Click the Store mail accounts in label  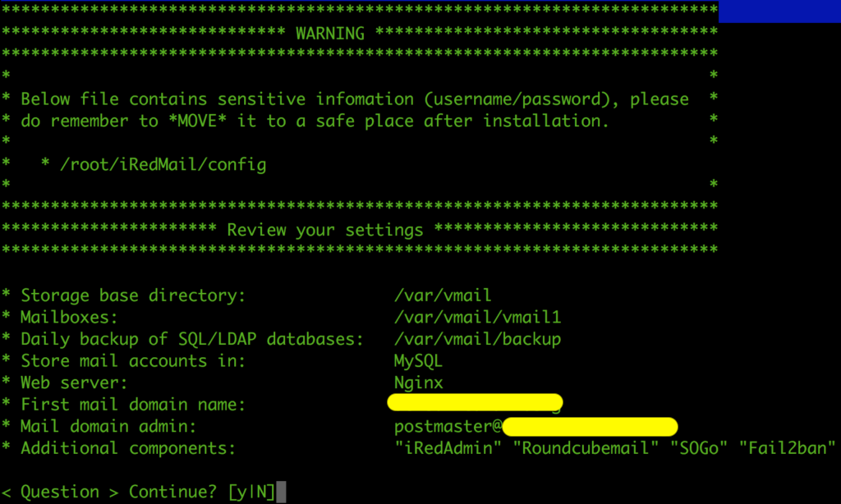tap(133, 361)
